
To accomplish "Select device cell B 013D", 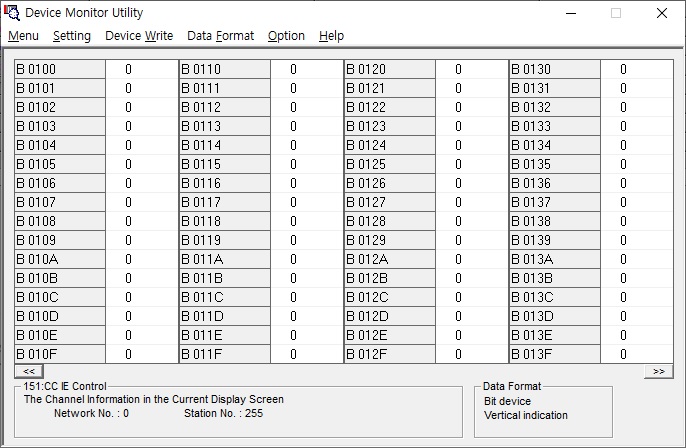I will [555, 316].
